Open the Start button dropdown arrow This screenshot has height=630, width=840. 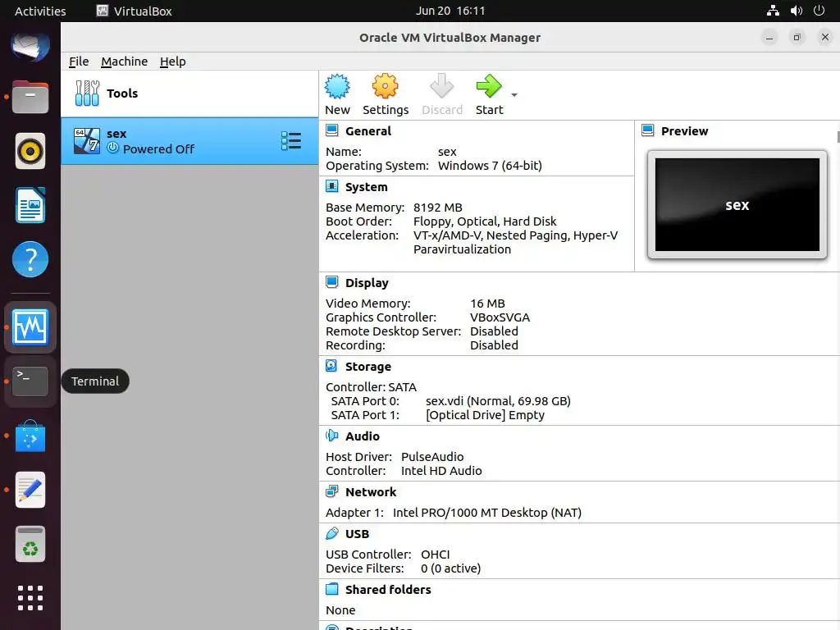(x=514, y=95)
